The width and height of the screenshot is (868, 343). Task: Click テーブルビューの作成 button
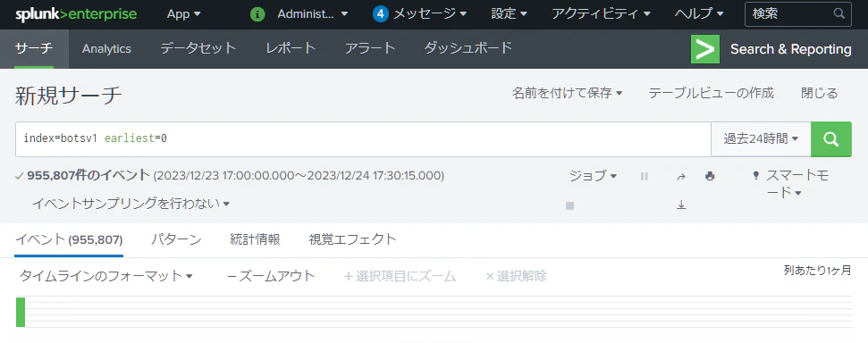coord(712,93)
